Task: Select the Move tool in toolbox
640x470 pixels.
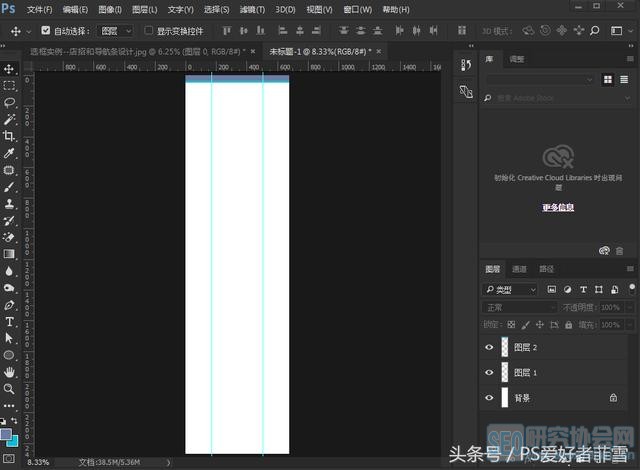Action: coord(9,69)
